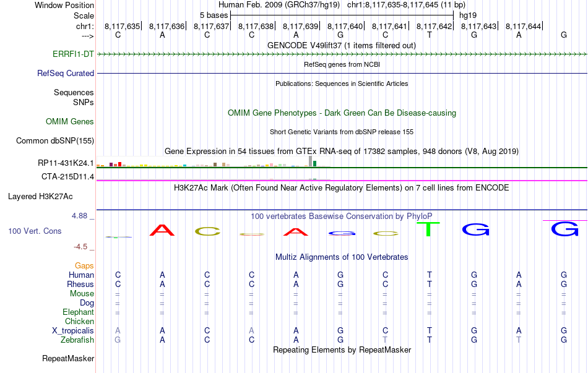588x373 pixels.
Task: Select the RepeatMasker track label
Action: [x=68, y=358]
